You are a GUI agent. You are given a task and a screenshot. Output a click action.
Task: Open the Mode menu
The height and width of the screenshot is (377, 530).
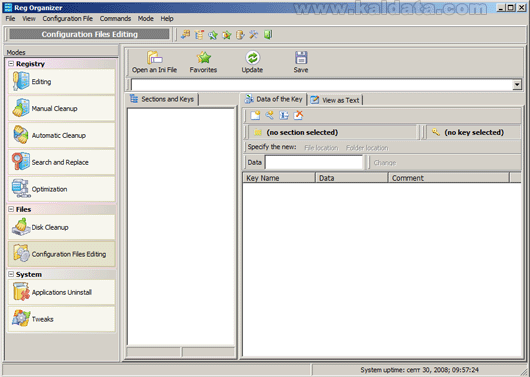146,19
